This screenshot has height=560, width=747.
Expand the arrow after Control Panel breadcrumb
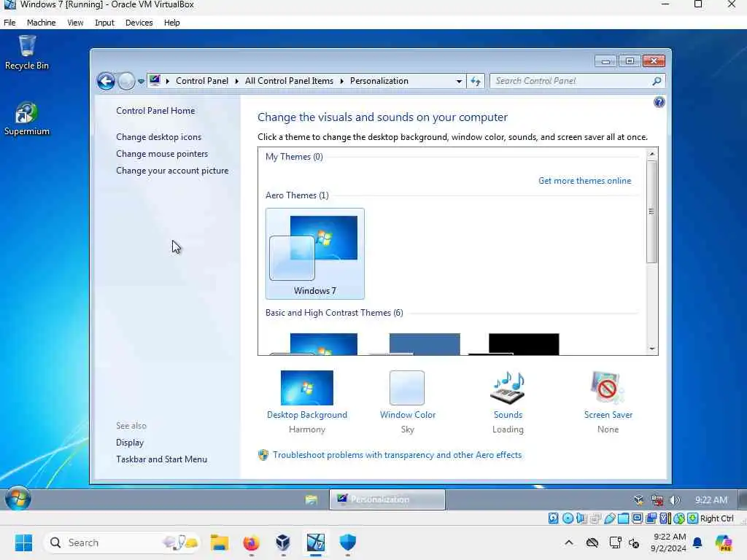point(237,81)
